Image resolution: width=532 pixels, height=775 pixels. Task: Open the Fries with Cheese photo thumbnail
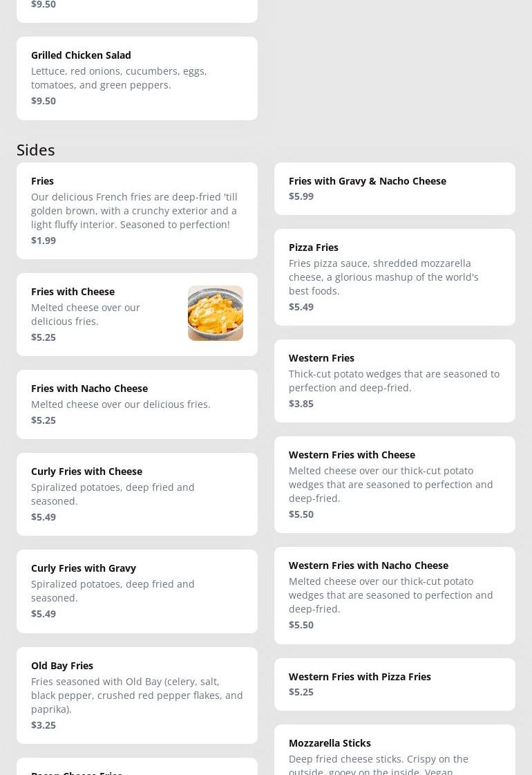pos(215,313)
